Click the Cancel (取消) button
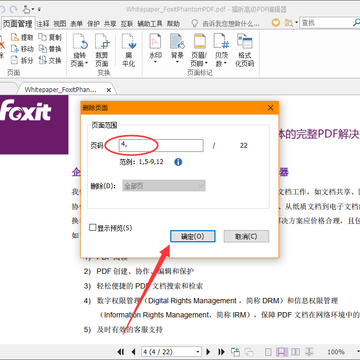This screenshot has height=360, width=360. coord(246,236)
